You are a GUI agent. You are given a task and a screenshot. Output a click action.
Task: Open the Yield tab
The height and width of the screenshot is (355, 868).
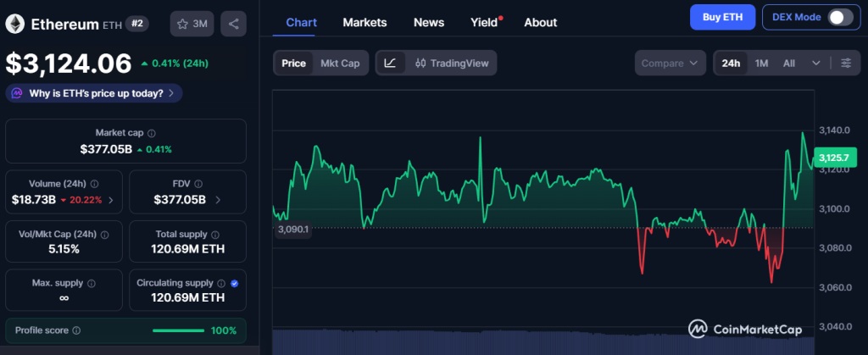[485, 23]
